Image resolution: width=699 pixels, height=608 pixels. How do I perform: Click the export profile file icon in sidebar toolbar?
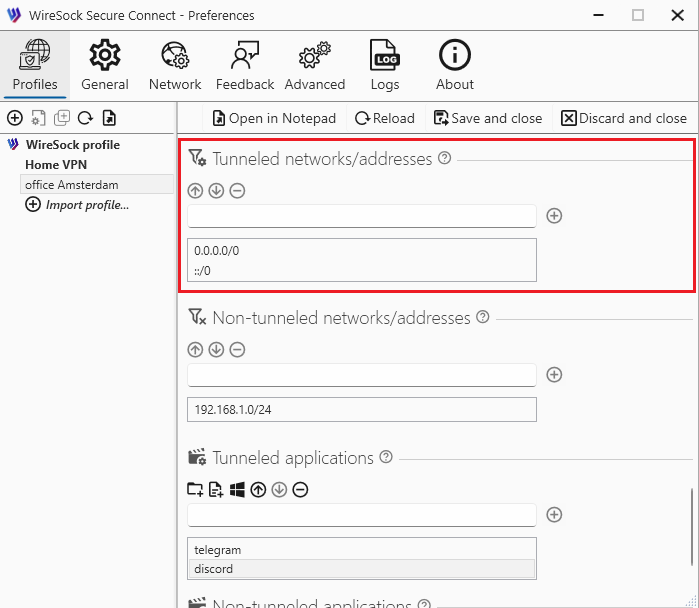[x=109, y=118]
